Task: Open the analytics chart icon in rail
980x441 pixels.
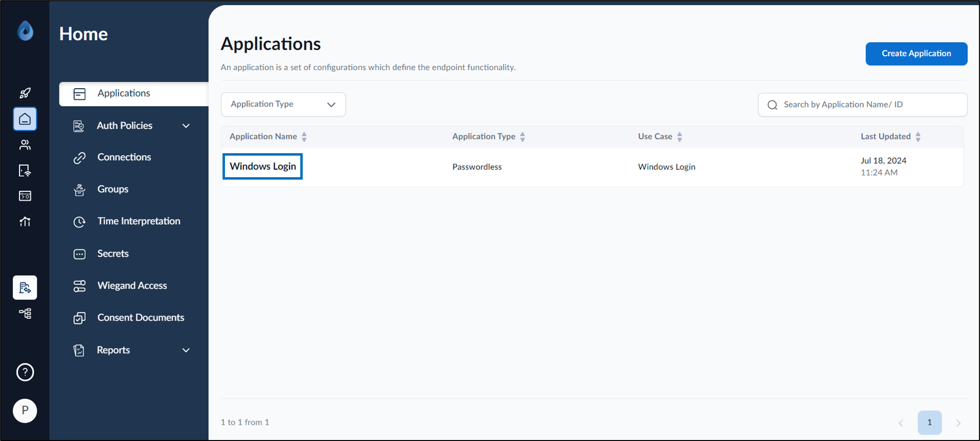Action: tap(25, 222)
